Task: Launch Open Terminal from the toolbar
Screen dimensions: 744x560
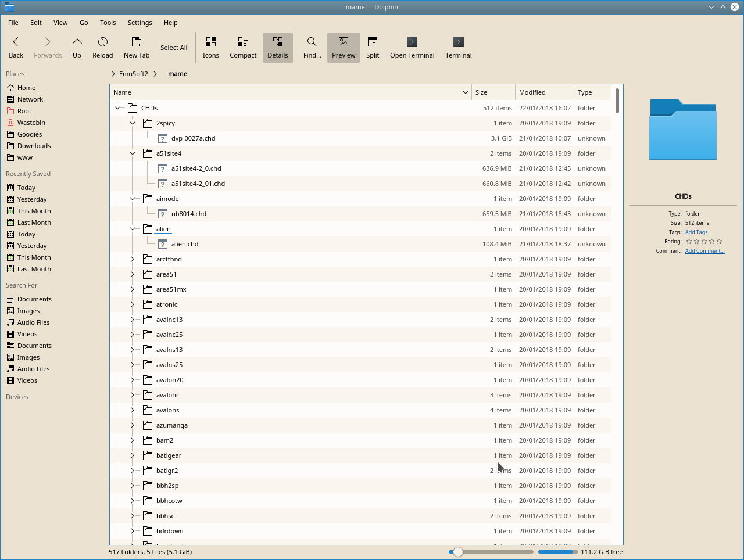Action: tap(412, 46)
